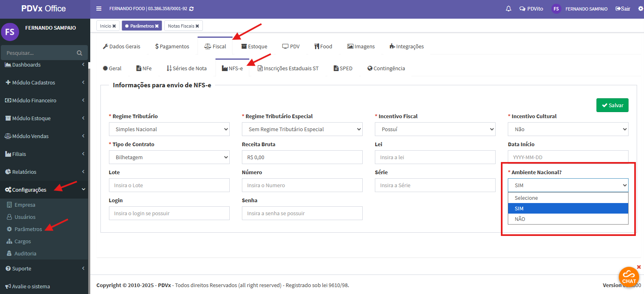
Task: Open the Séries de Nota sub-tab
Action: point(187,68)
